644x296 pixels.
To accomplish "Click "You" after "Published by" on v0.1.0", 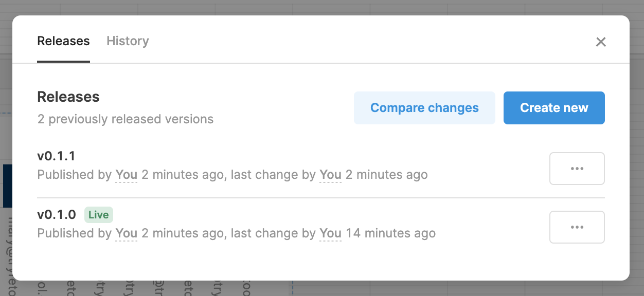I will pyautogui.click(x=127, y=233).
